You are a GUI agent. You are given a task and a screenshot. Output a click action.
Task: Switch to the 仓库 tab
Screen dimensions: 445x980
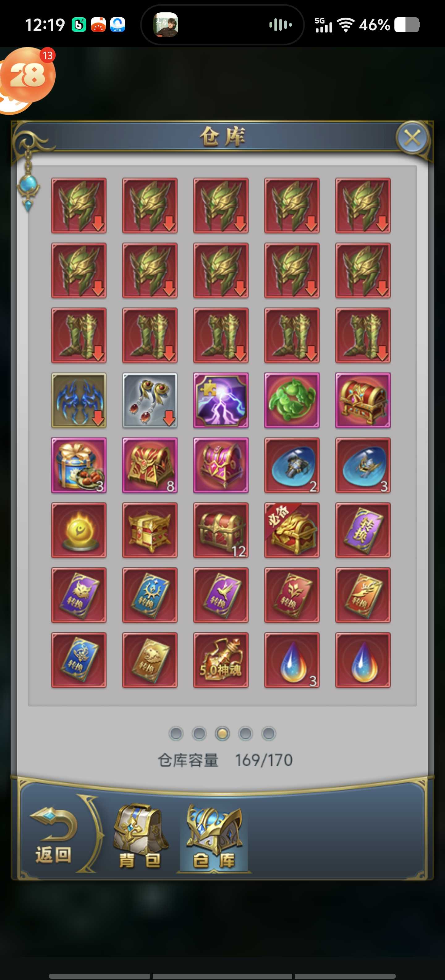pyautogui.click(x=213, y=837)
